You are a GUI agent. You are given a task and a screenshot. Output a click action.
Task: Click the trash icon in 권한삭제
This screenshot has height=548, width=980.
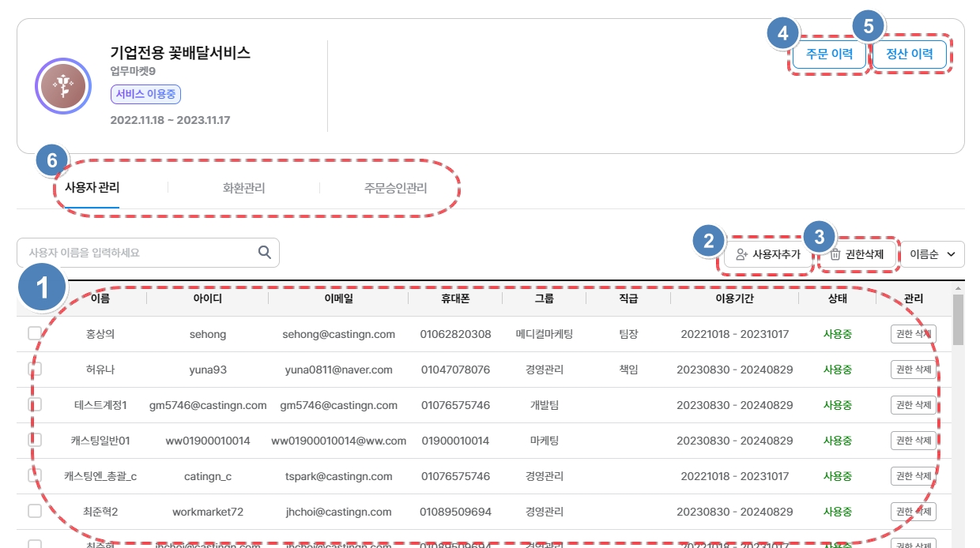pyautogui.click(x=835, y=254)
